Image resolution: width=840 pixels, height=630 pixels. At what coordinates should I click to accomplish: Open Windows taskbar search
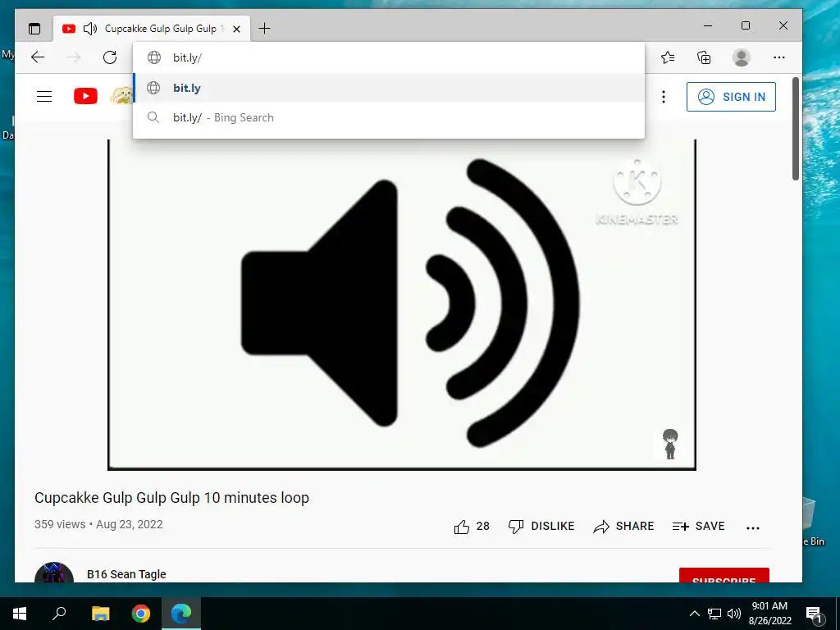click(59, 614)
